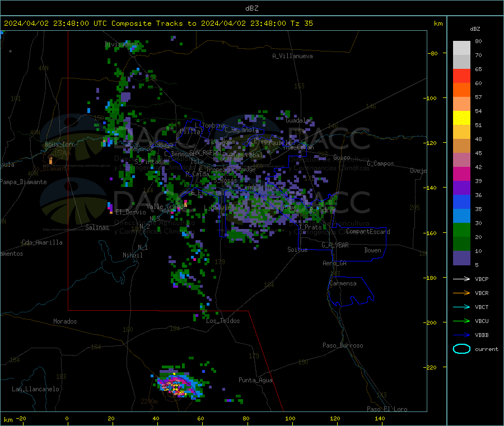The height and width of the screenshot is (426, 504).
Task: Click the 'Nihuil' map label
Action: point(132,255)
